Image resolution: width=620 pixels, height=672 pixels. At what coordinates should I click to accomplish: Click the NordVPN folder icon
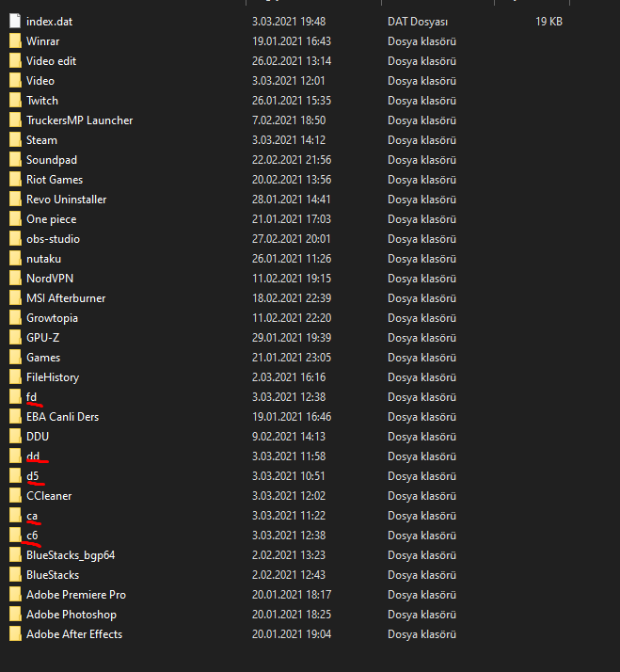(x=15, y=279)
